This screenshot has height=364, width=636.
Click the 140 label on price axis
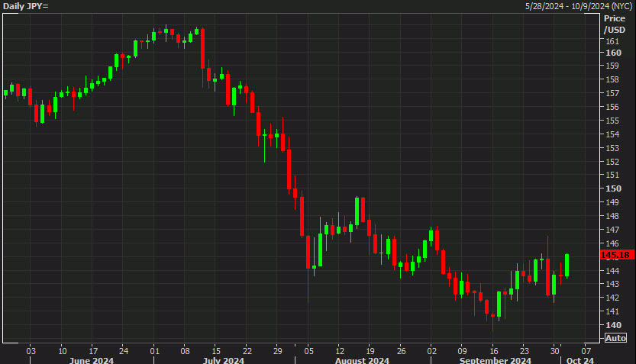[612, 324]
